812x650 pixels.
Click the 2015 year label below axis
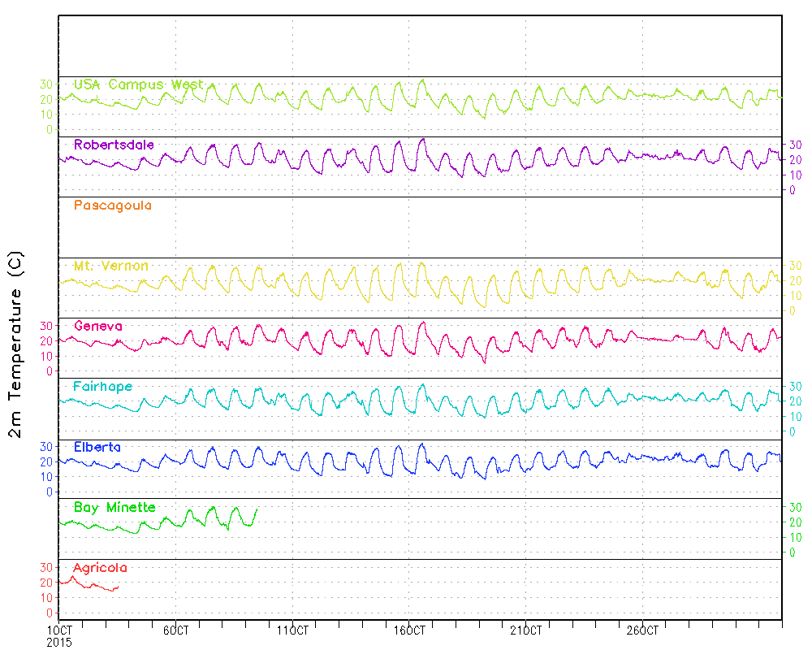(59, 642)
